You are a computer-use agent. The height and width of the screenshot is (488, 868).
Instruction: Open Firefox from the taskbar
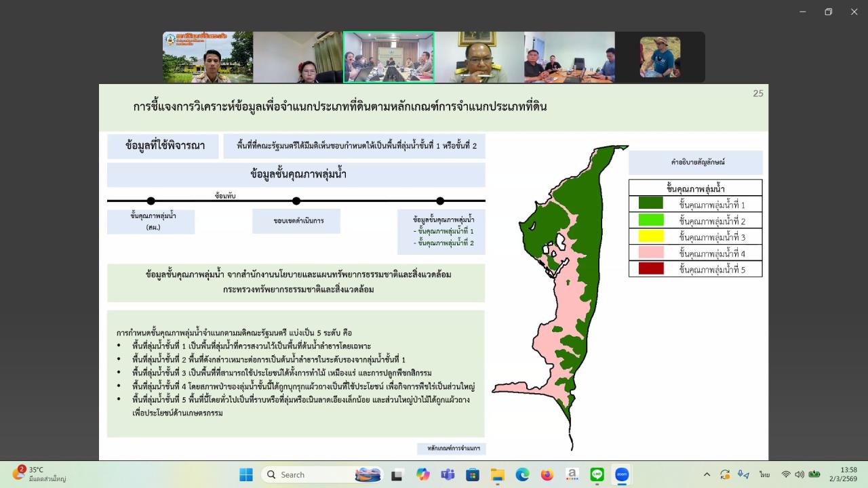click(547, 474)
